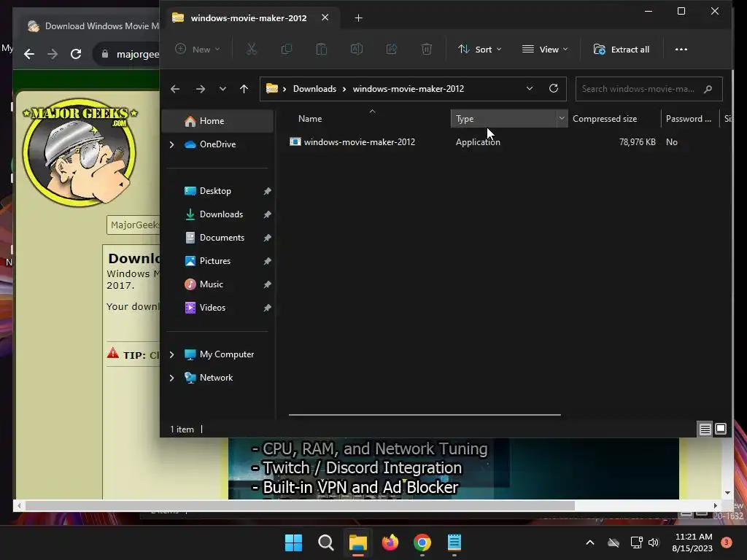Click the 78,976 KB size cell
Screen dimensions: 747x560
click(637, 142)
